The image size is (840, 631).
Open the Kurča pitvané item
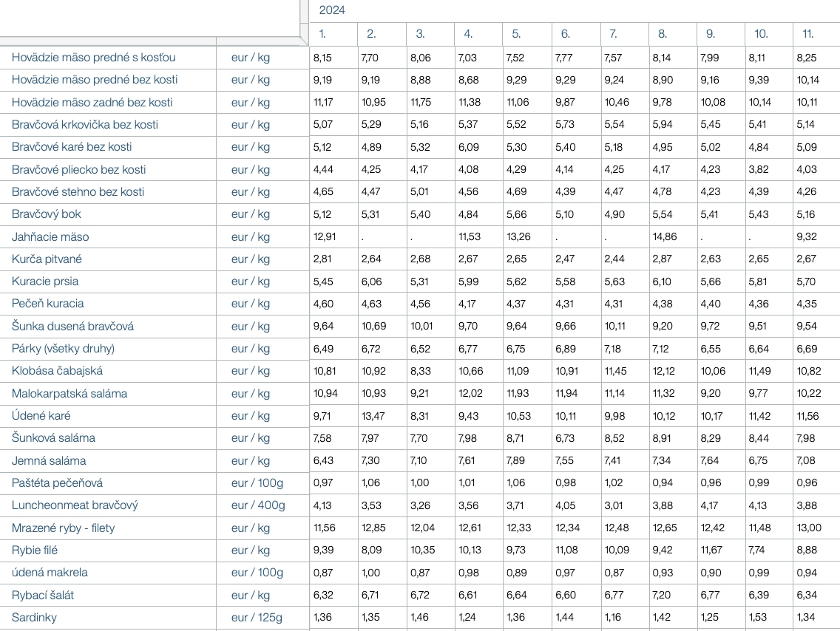47,259
